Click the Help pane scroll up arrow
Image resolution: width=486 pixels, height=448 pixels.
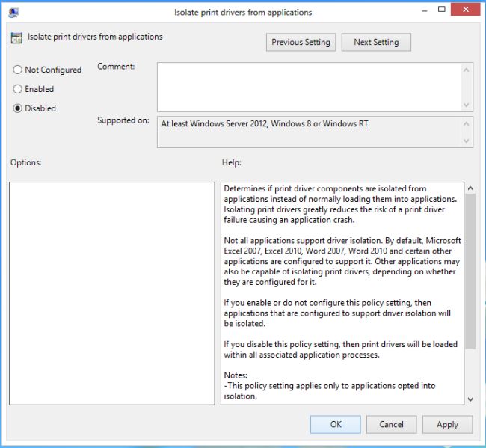[470, 188]
